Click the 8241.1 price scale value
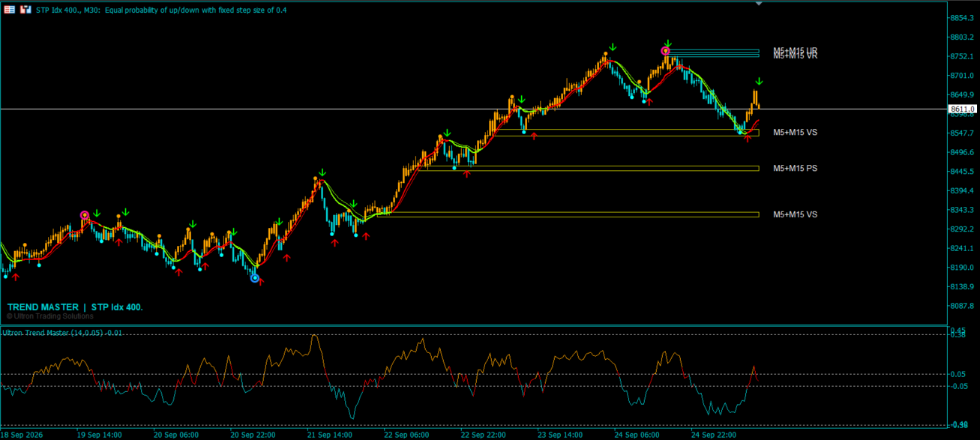The image size is (980, 440). (961, 248)
